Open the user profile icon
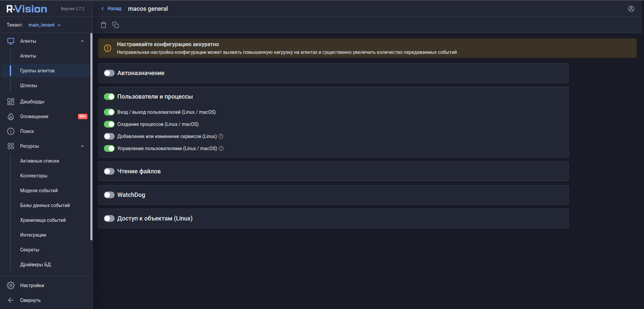Viewport: 644px width, 309px height. click(631, 9)
